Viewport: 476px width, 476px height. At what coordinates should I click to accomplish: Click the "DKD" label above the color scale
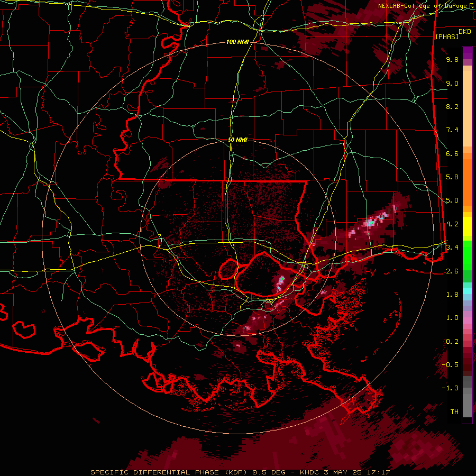(x=465, y=32)
